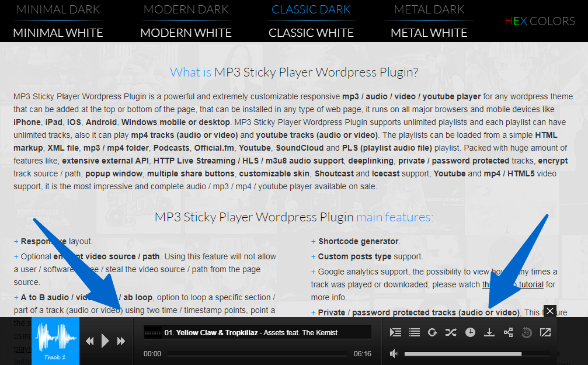Click the download track icon

point(489,332)
